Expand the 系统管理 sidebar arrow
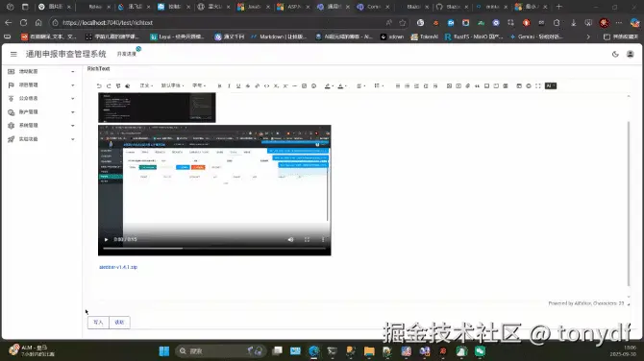Screen dimensions: 644x361 (x=73, y=126)
